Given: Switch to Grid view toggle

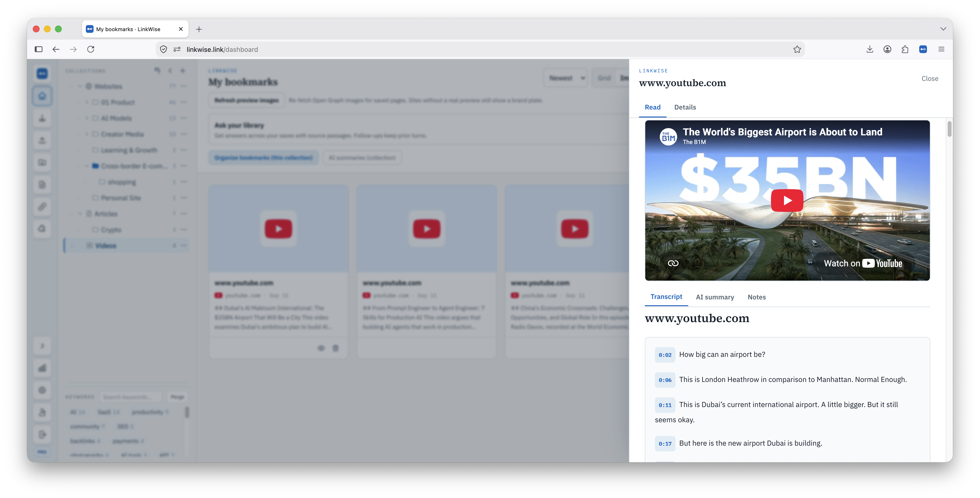Looking at the screenshot, I should click(604, 78).
